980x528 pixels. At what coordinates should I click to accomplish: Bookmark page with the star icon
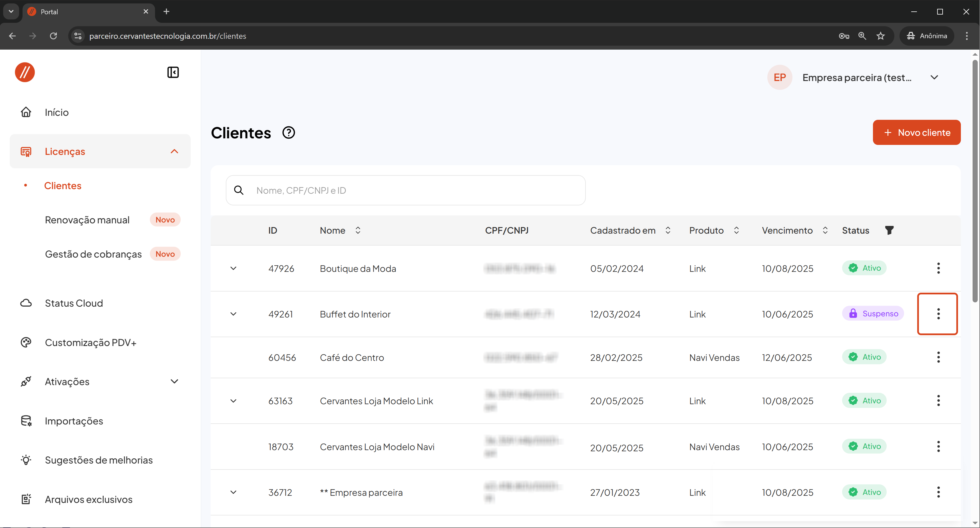pos(880,36)
